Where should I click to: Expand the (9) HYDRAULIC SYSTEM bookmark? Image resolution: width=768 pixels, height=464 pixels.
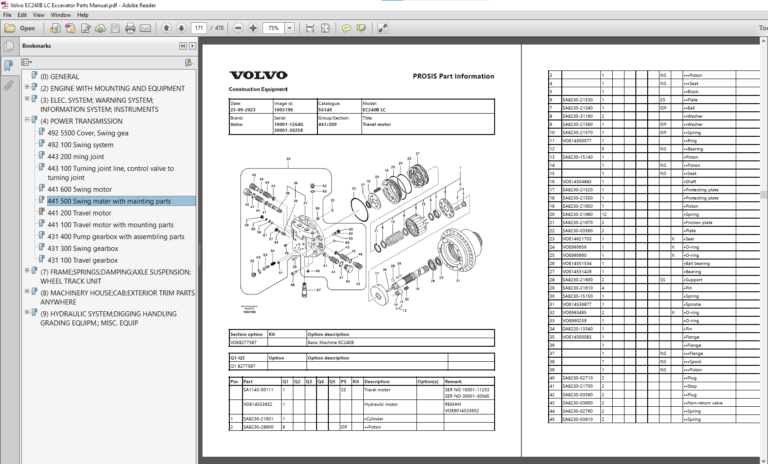[27, 312]
